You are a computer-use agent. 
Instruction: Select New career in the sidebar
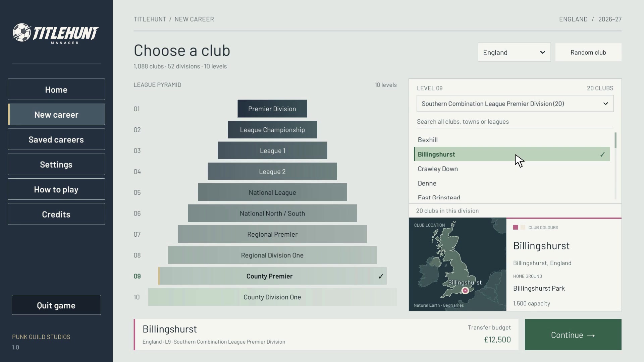click(56, 115)
